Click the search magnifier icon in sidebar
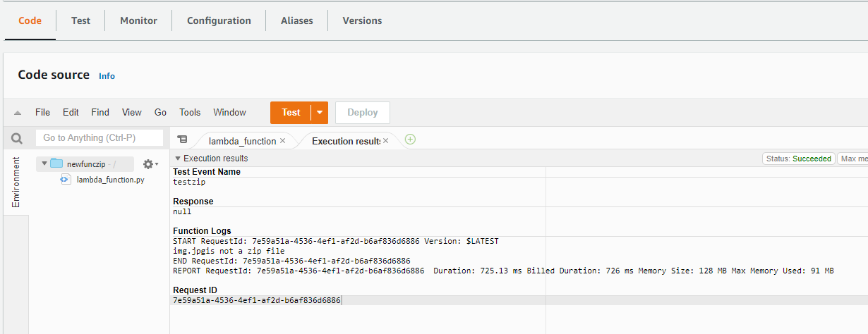This screenshot has width=868, height=334. point(16,138)
